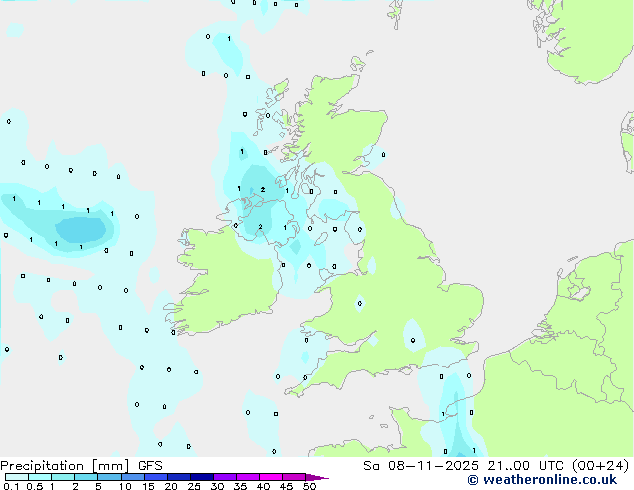This screenshot has width=634, height=490.
Task: Click the 0.5–1 mm legend swatch
Action: tap(40, 477)
